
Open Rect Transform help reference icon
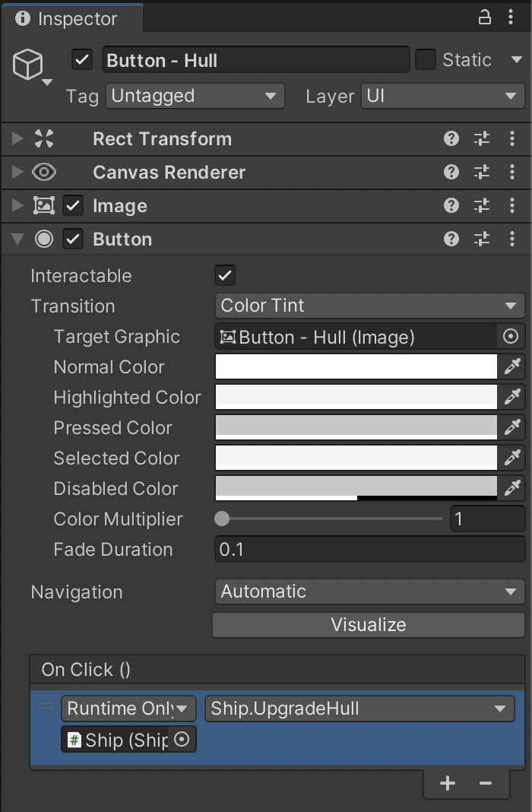[x=451, y=138]
